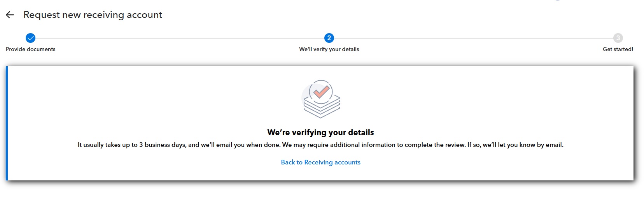Click the phrase "It usually takes" in message

(x=99, y=145)
